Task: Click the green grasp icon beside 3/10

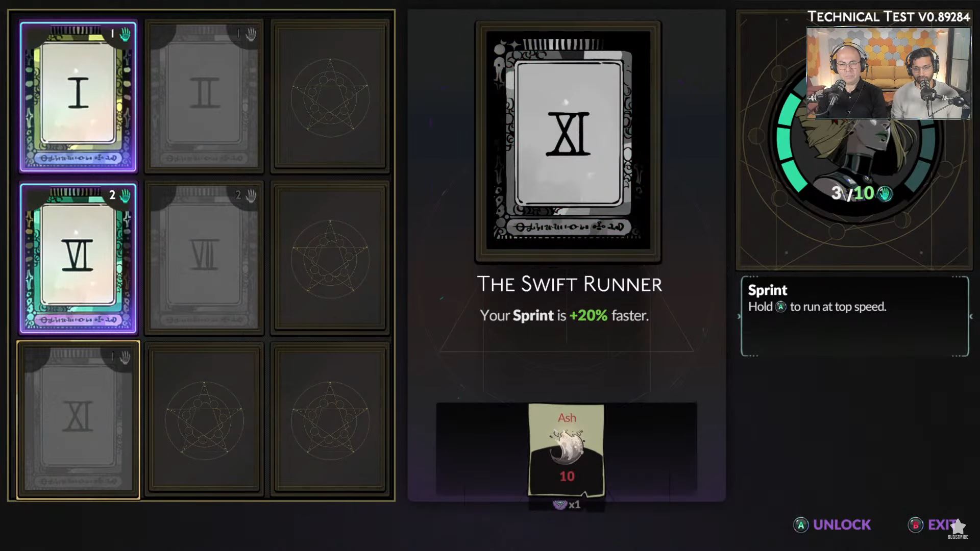Action: (885, 193)
